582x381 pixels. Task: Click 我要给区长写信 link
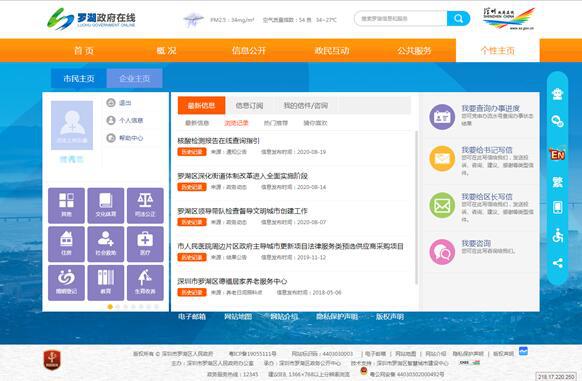tap(487, 197)
